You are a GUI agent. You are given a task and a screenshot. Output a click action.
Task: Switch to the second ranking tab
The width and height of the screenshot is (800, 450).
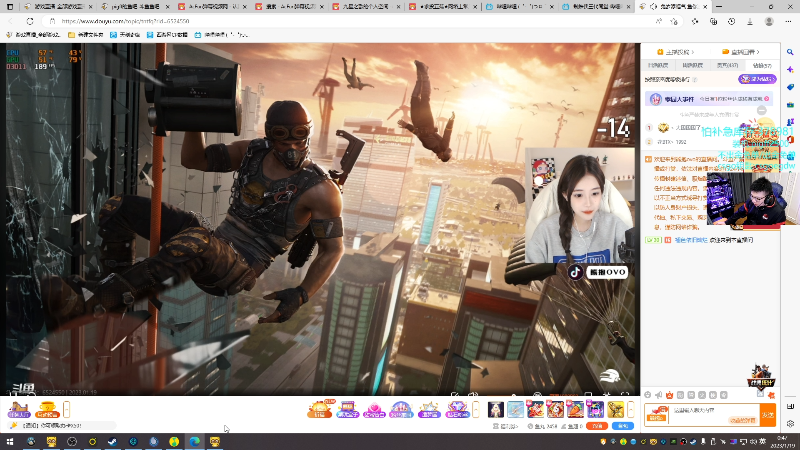pos(692,65)
